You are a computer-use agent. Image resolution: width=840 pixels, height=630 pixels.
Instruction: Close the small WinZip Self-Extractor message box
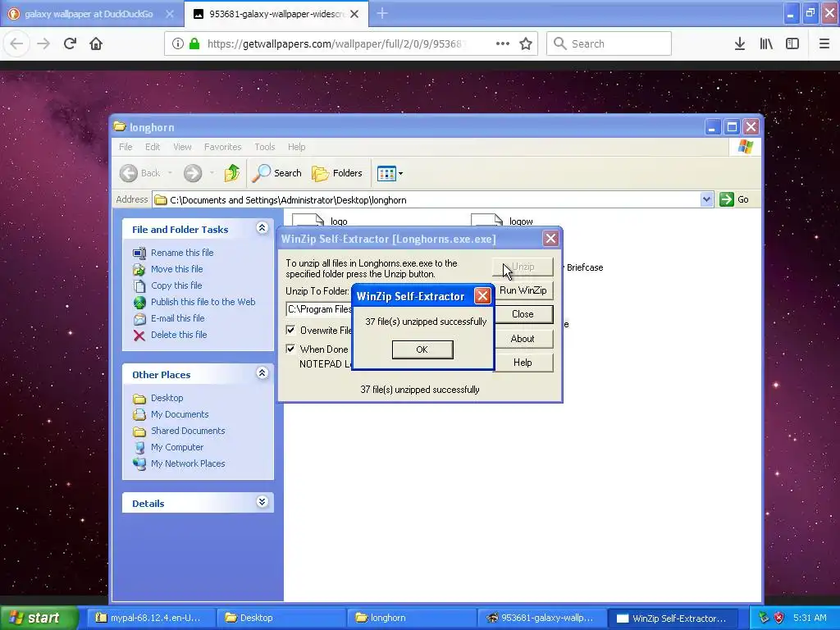[482, 295]
